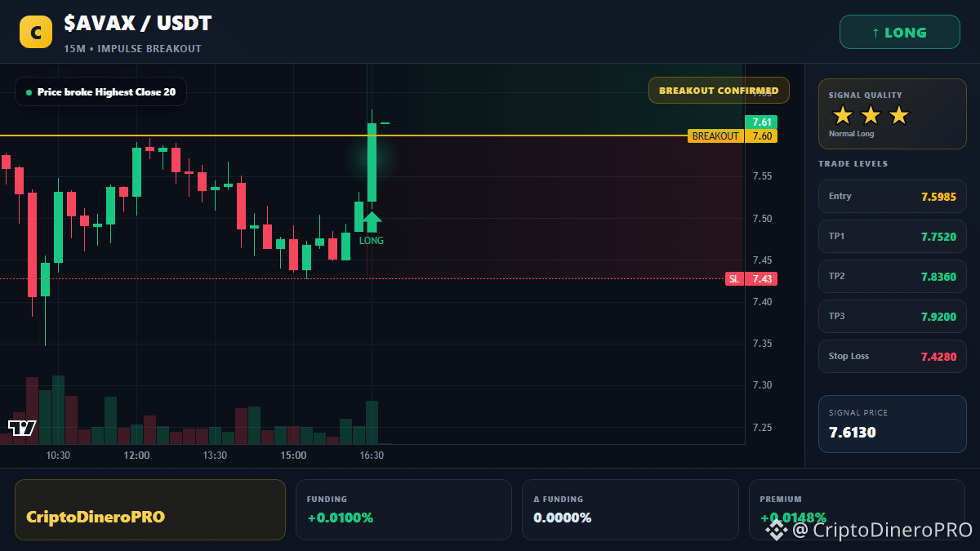The width and height of the screenshot is (980, 551).
Task: Select the Stop Loss 7.4280 row
Action: pos(892,356)
